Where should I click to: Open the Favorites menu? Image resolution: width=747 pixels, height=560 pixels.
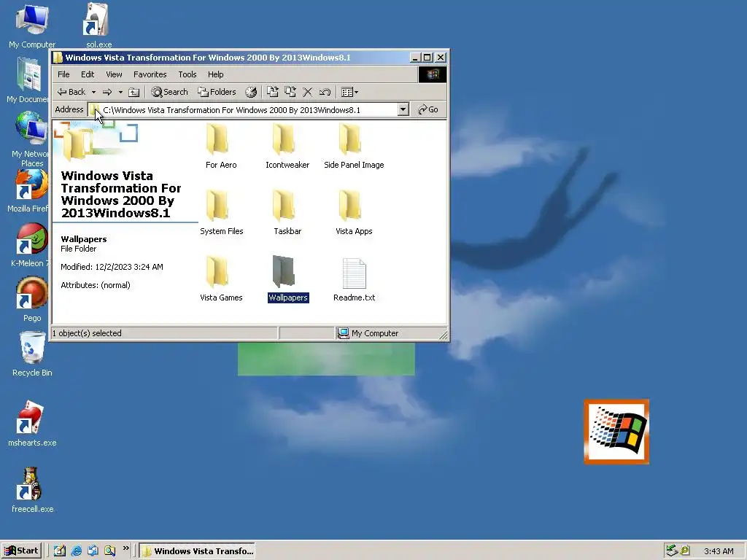(150, 74)
